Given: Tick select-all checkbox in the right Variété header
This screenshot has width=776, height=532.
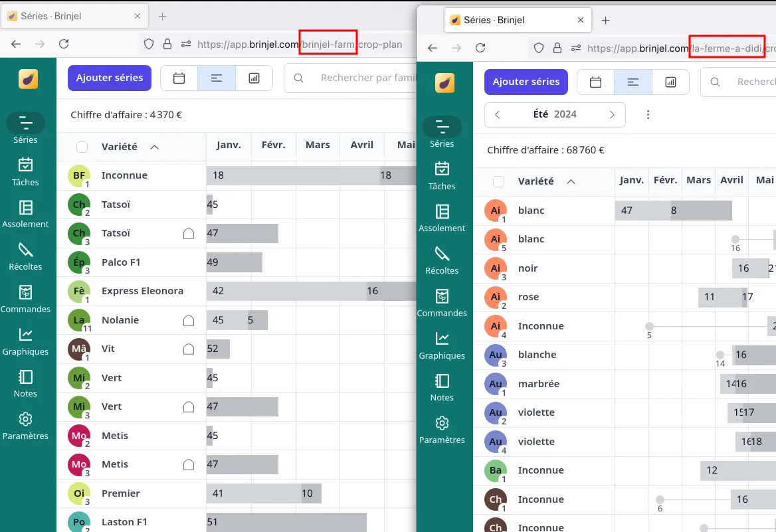Looking at the screenshot, I should (x=498, y=181).
